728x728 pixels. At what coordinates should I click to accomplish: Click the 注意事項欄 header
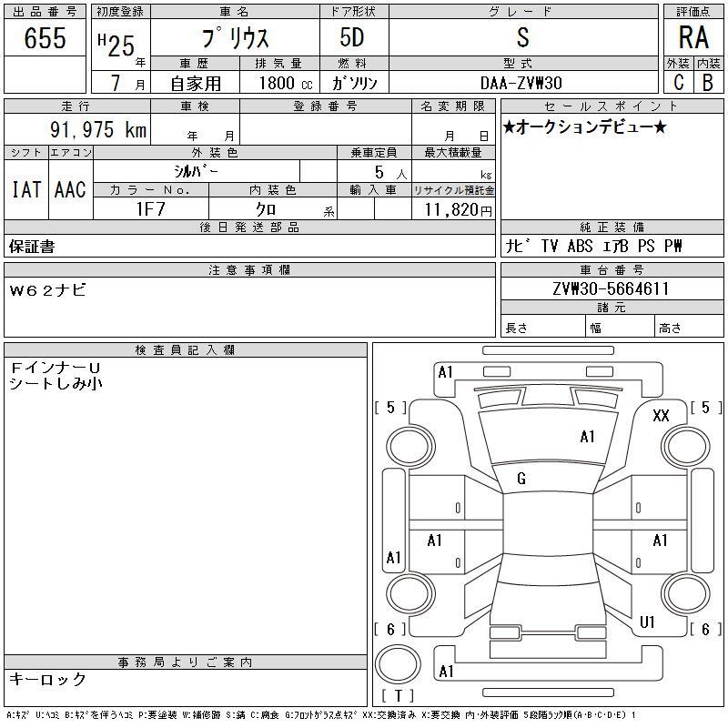coord(249,269)
